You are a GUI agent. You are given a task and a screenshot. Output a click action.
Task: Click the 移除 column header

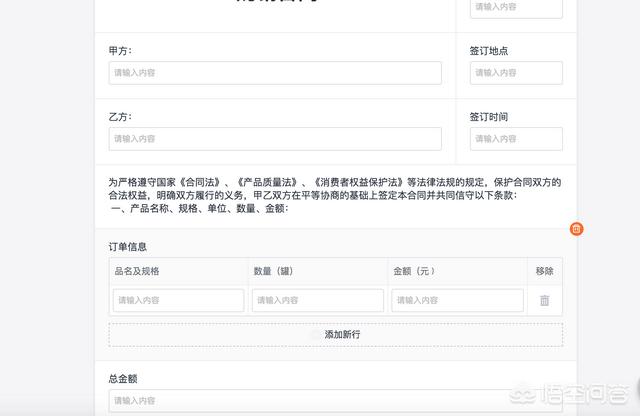[544, 271]
